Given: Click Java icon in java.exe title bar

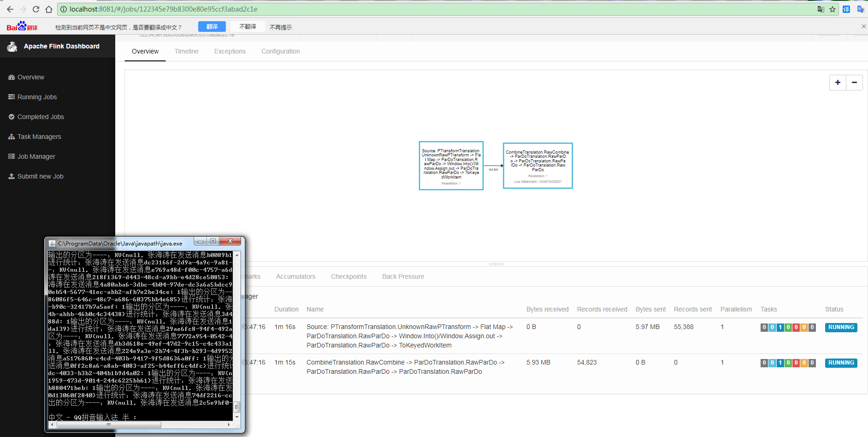Looking at the screenshot, I should [x=52, y=243].
